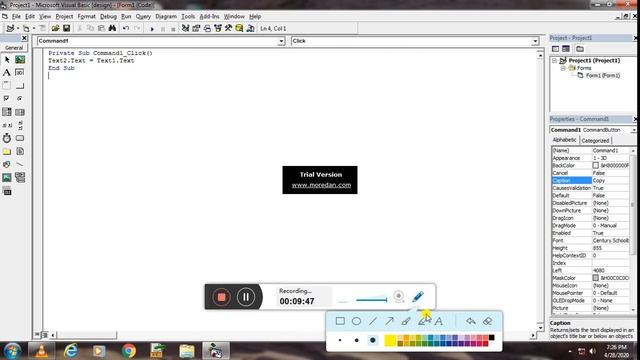Screen dimensions: 640x360
Task: Collapse the Forms folder node
Action: pyautogui.click(x=563, y=68)
